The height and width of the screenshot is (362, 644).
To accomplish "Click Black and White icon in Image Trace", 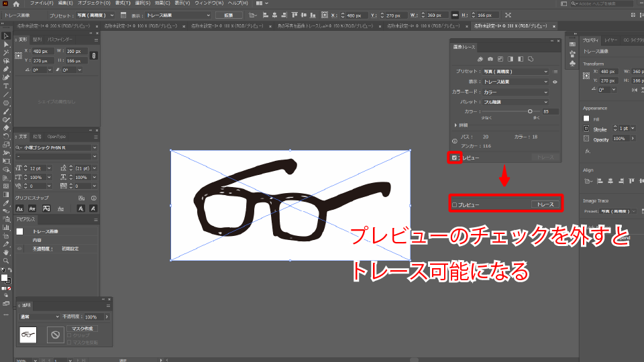I will tap(521, 59).
